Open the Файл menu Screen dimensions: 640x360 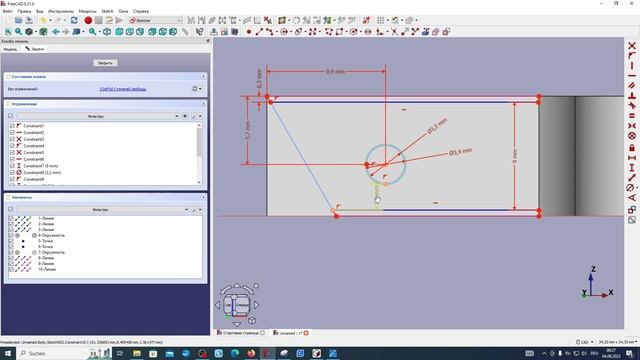click(7, 11)
